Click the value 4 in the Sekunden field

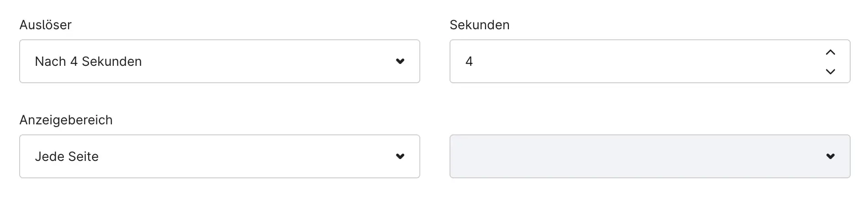click(469, 61)
